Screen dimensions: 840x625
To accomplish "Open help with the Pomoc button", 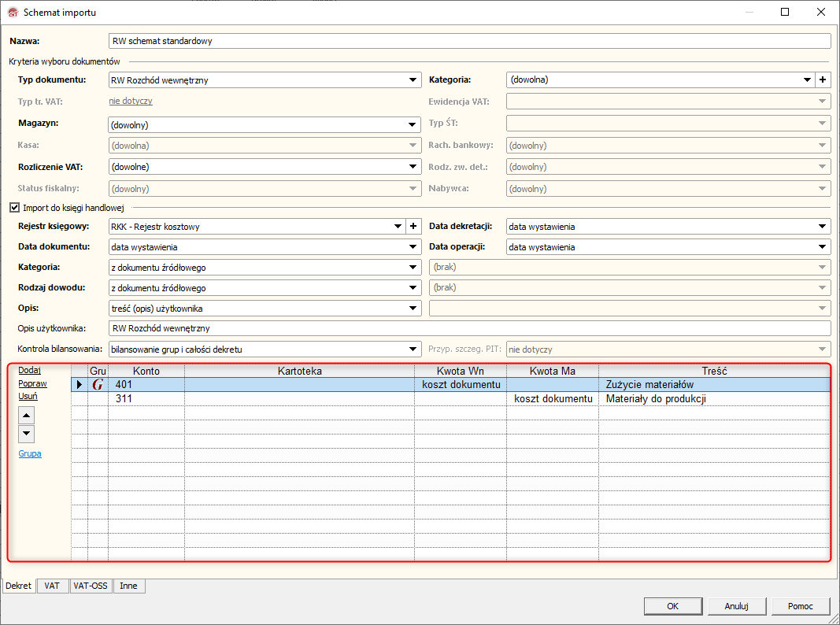I will [x=801, y=606].
